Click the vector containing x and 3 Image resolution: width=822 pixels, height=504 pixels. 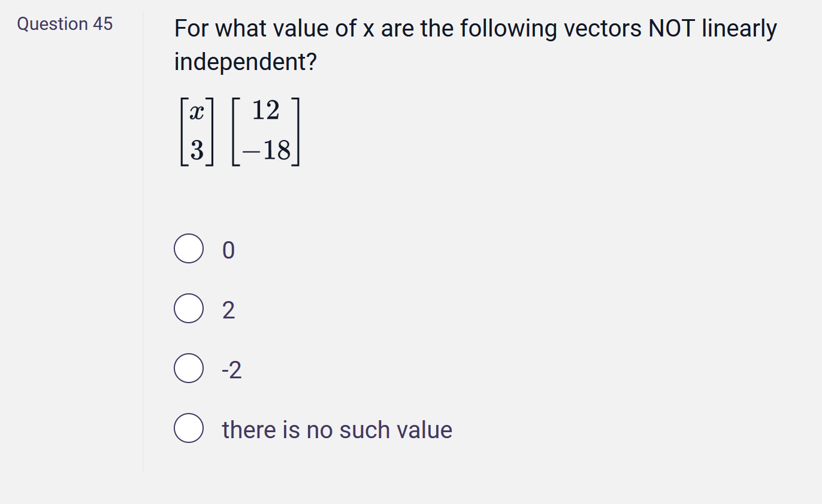pyautogui.click(x=198, y=130)
